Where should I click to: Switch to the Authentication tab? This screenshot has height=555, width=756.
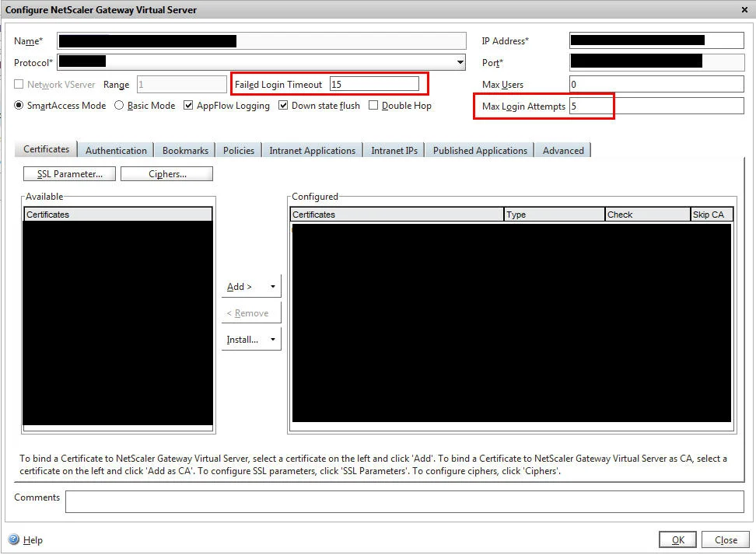click(x=116, y=150)
